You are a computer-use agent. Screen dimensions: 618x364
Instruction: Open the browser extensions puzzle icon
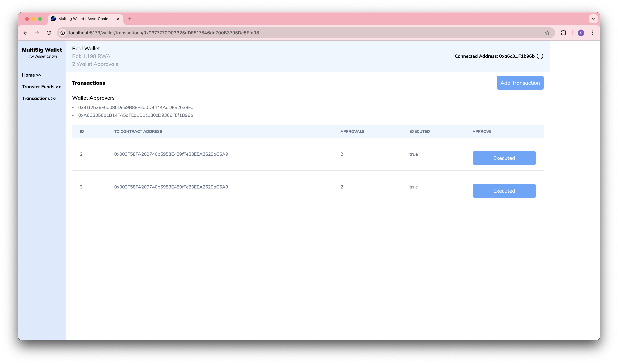(x=563, y=33)
